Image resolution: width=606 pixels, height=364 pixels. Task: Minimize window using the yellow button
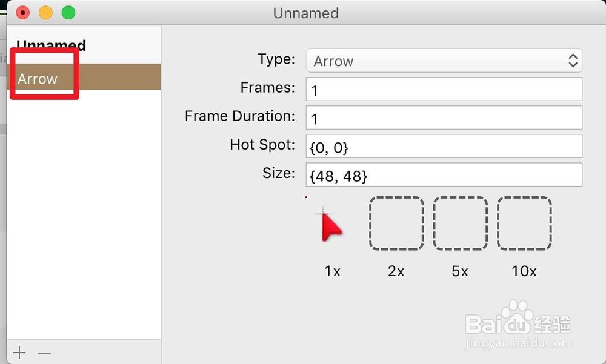(x=45, y=13)
